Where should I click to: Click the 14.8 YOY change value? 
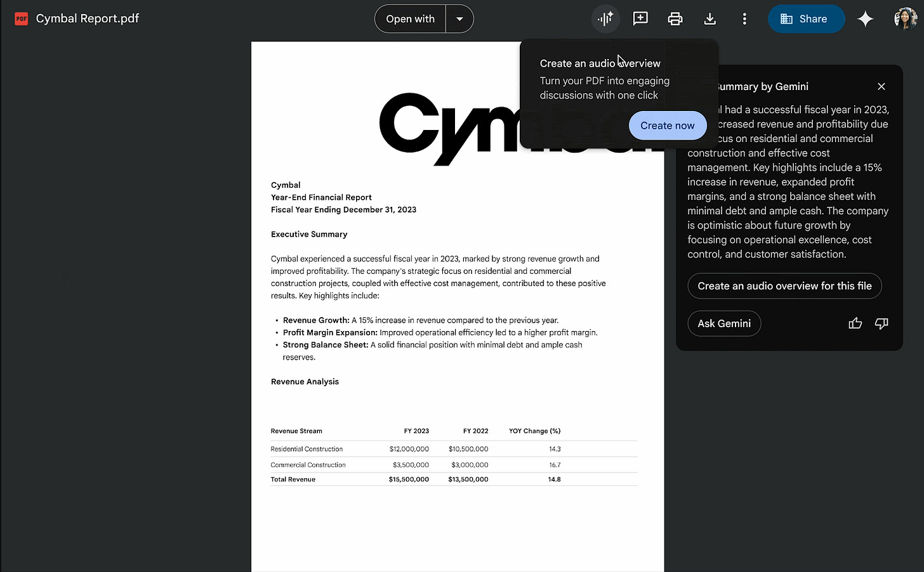point(555,479)
